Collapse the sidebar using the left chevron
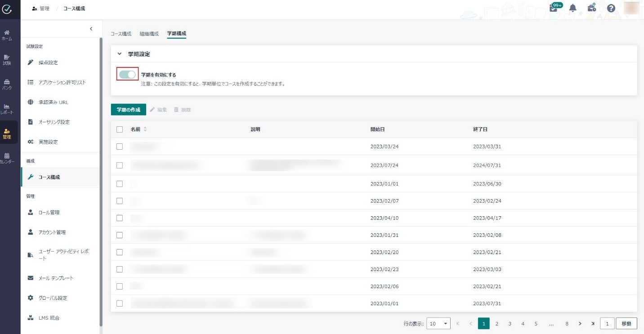644x334 pixels. pos(91,29)
